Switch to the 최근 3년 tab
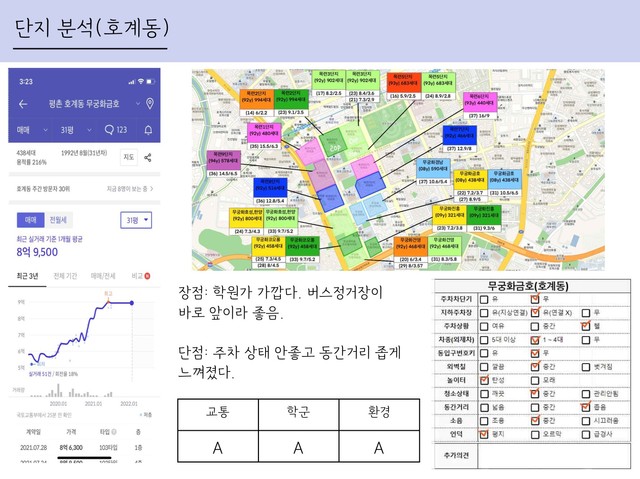 point(27,276)
